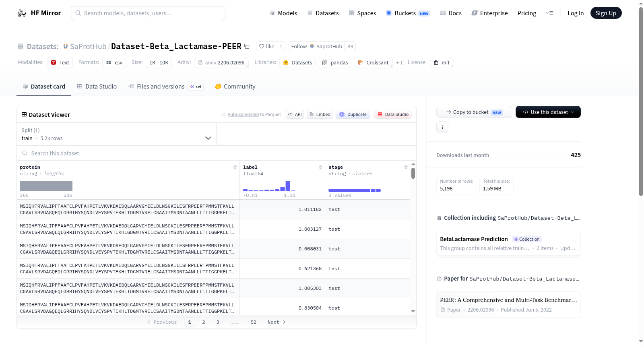Open the arxiv:2206.02096 tag
The width and height of the screenshot is (644, 345).
[221, 62]
